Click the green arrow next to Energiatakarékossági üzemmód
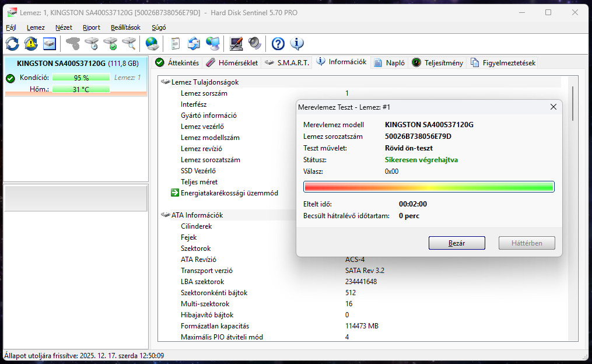 coord(175,193)
